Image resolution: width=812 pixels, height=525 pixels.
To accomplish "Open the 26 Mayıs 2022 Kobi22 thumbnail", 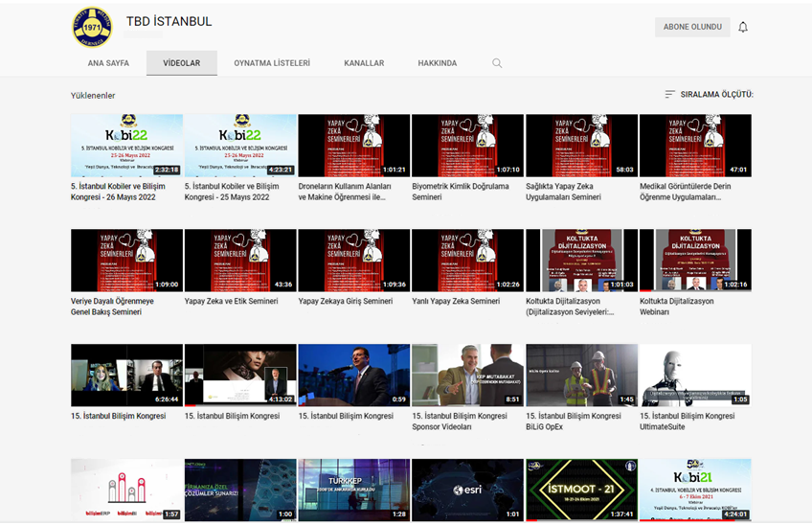I will coord(126,146).
